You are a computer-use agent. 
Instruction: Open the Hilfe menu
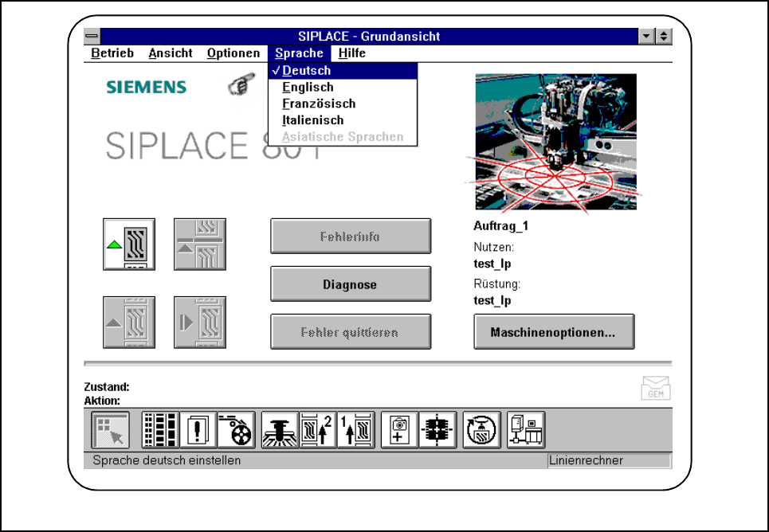352,53
